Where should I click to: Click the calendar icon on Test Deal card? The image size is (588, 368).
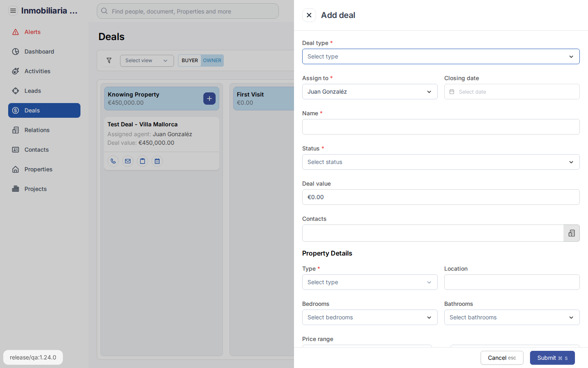[157, 161]
